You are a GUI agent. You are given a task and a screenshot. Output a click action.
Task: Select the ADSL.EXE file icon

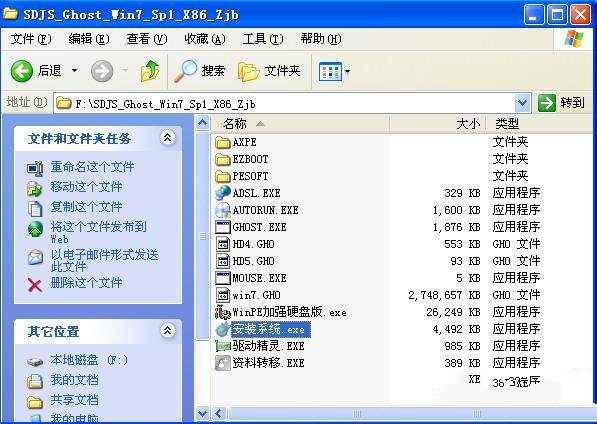pyautogui.click(x=223, y=193)
